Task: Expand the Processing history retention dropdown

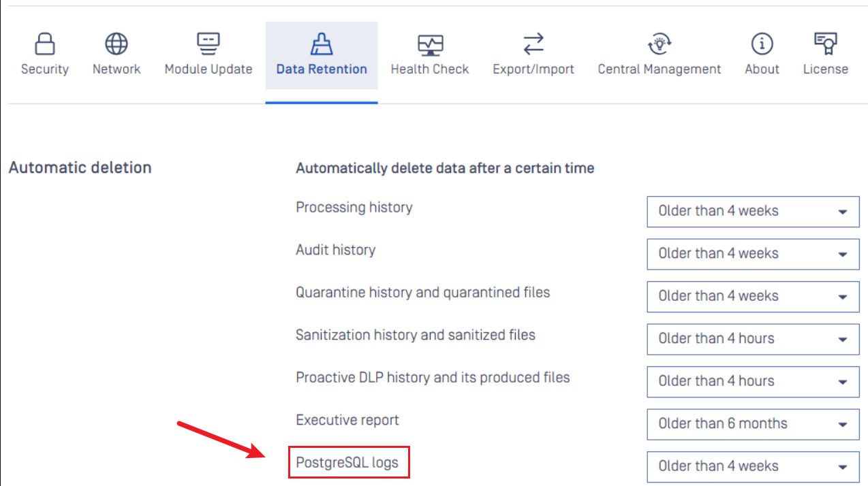Action: point(753,212)
